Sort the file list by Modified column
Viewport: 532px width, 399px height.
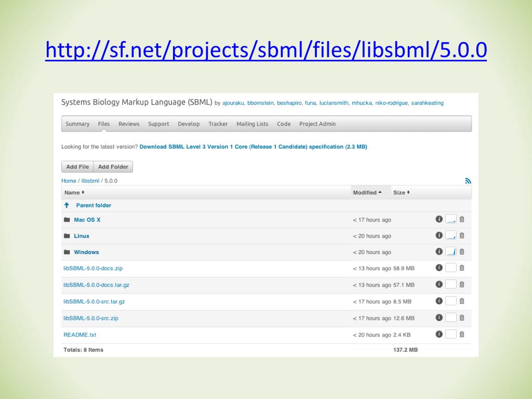point(367,193)
